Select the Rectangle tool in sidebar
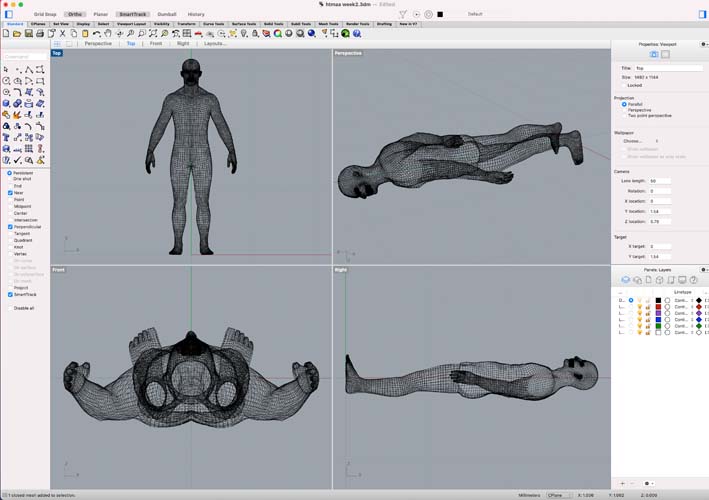The height and width of the screenshot is (500, 709). (40, 81)
